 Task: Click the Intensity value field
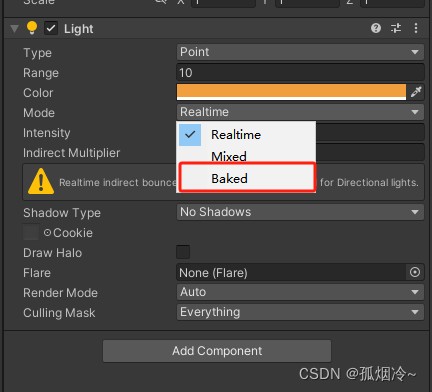pyautogui.click(x=370, y=132)
